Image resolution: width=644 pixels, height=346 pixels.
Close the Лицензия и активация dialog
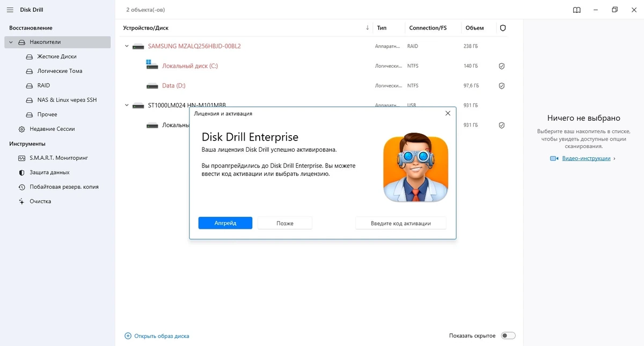[x=448, y=113]
